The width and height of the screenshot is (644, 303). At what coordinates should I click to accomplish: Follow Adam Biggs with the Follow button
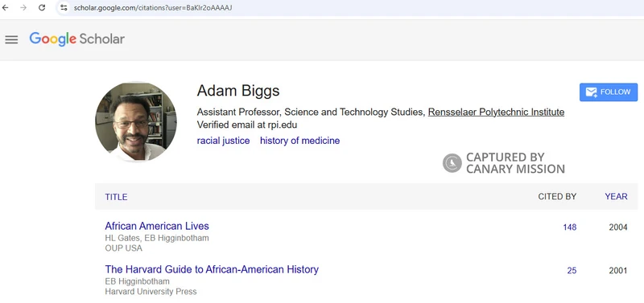click(x=609, y=92)
